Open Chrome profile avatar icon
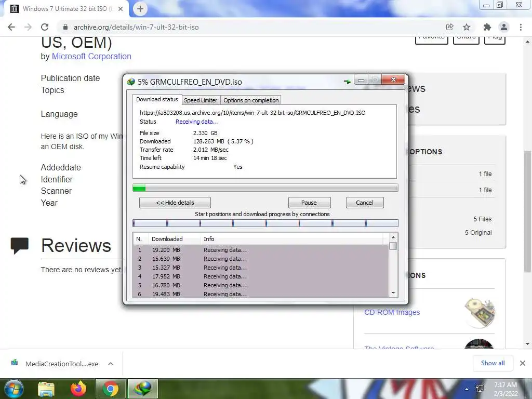Image resolution: width=532 pixels, height=399 pixels. [504, 27]
